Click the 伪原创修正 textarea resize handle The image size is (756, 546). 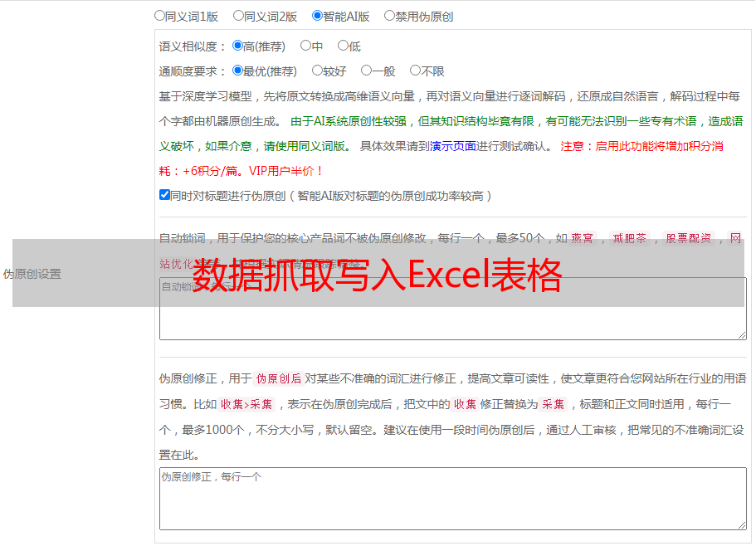click(x=742, y=525)
